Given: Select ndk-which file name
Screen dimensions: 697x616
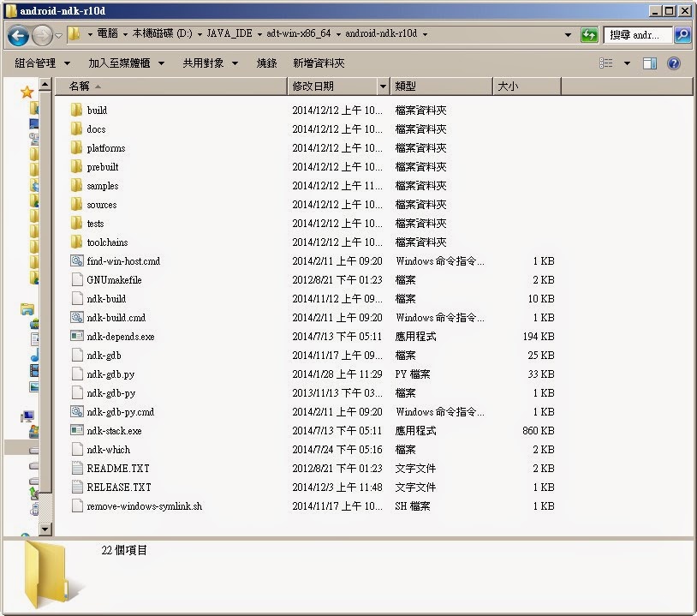Looking at the screenshot, I should (109, 450).
